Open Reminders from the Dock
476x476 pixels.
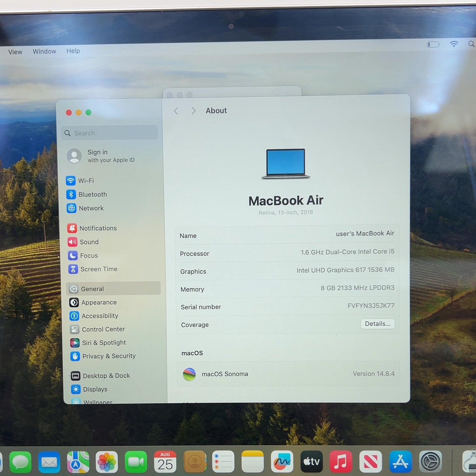coord(223,461)
